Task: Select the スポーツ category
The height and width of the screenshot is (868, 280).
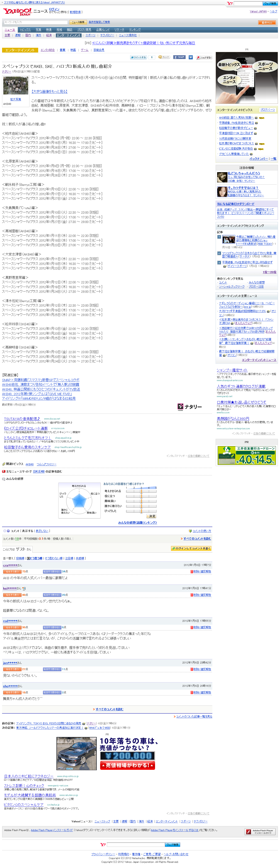Action: [90, 35]
